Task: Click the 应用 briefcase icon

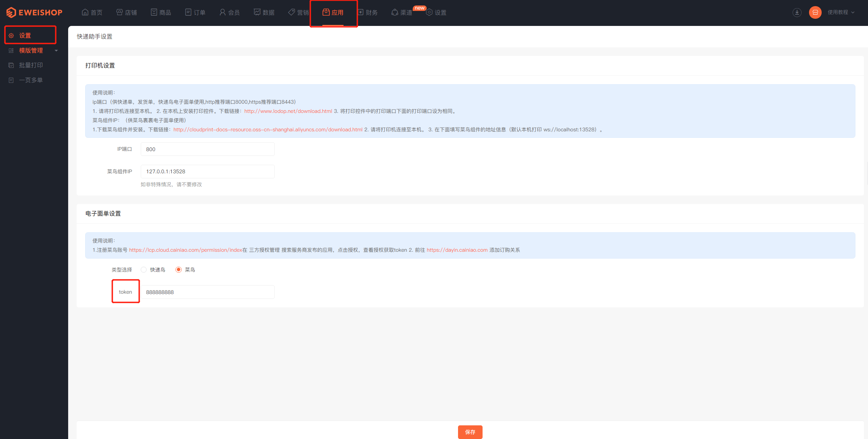Action: pyautogui.click(x=326, y=12)
